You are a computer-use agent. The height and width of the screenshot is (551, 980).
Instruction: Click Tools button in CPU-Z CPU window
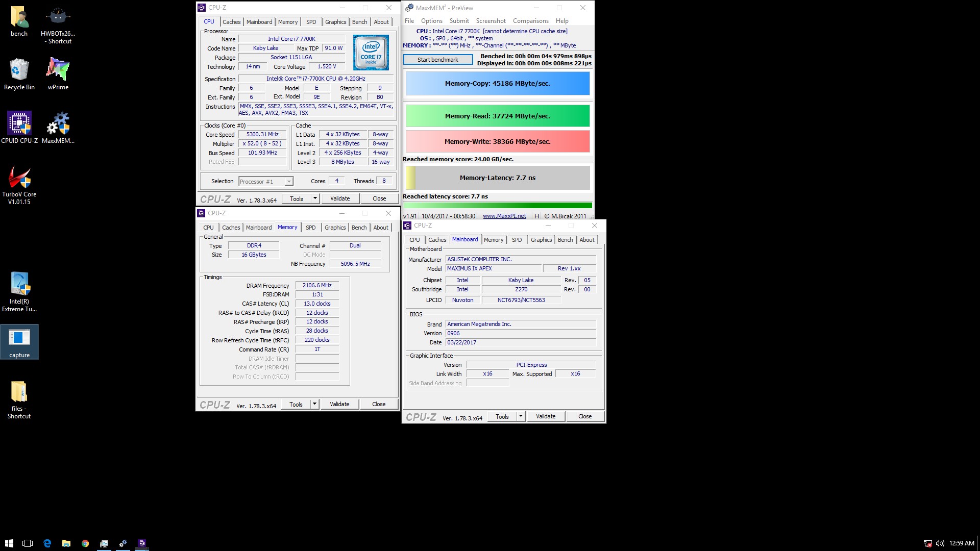297,198
